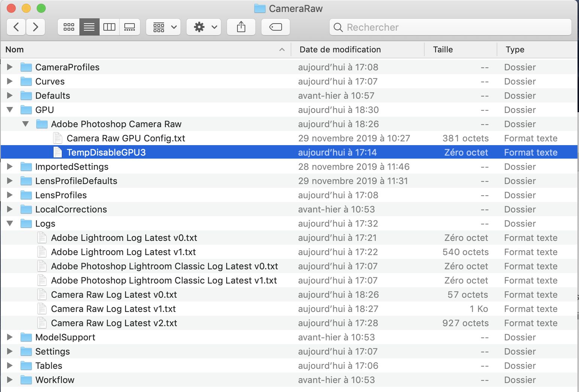Select the GPU folder icon

26,110
